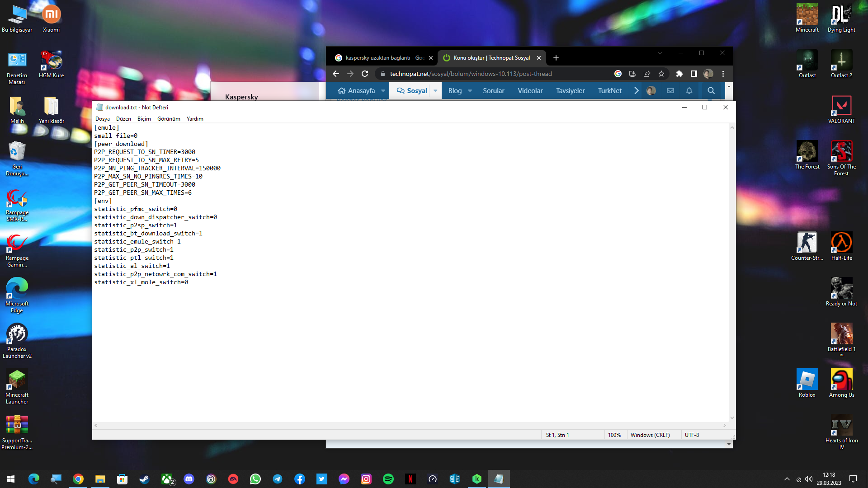This screenshot has height=488, width=868.
Task: Launch Discord from the taskbar
Action: 189,479
